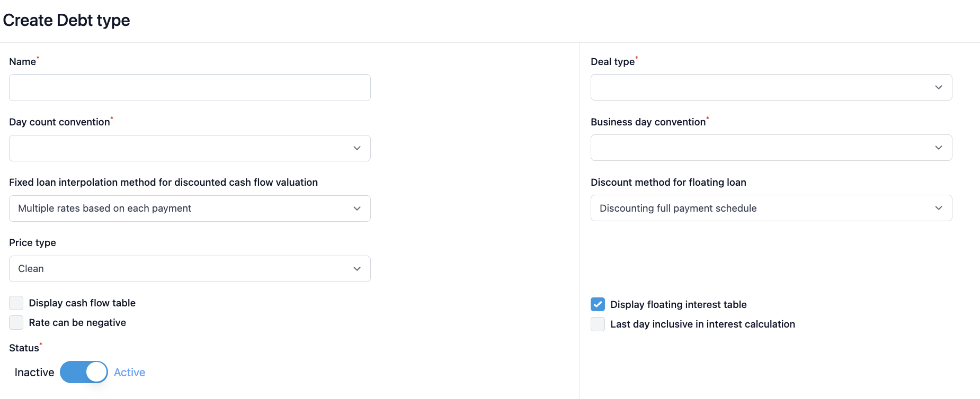Enable Display cash flow table checkbox
This screenshot has height=399, width=980.
[x=16, y=303]
